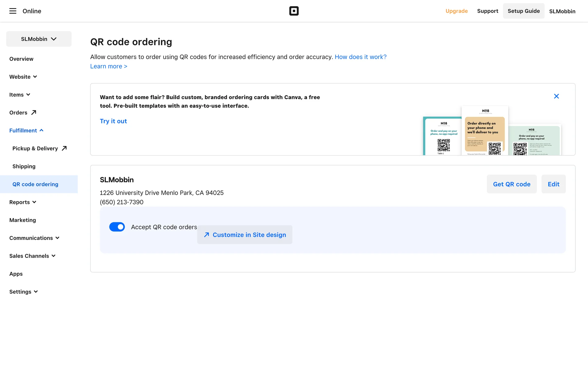
Task: Click the Upgrade link in header
Action: [456, 11]
